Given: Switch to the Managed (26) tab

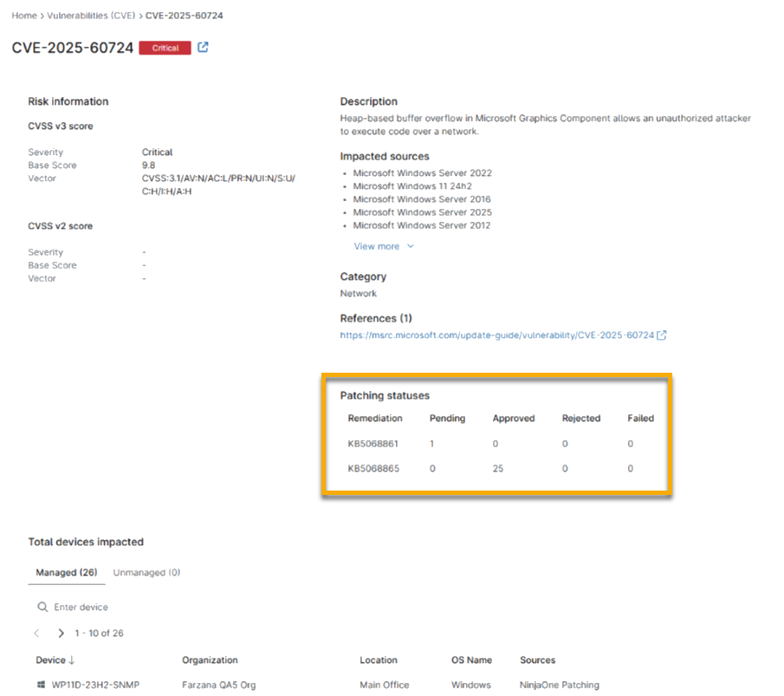Looking at the screenshot, I should click(66, 572).
